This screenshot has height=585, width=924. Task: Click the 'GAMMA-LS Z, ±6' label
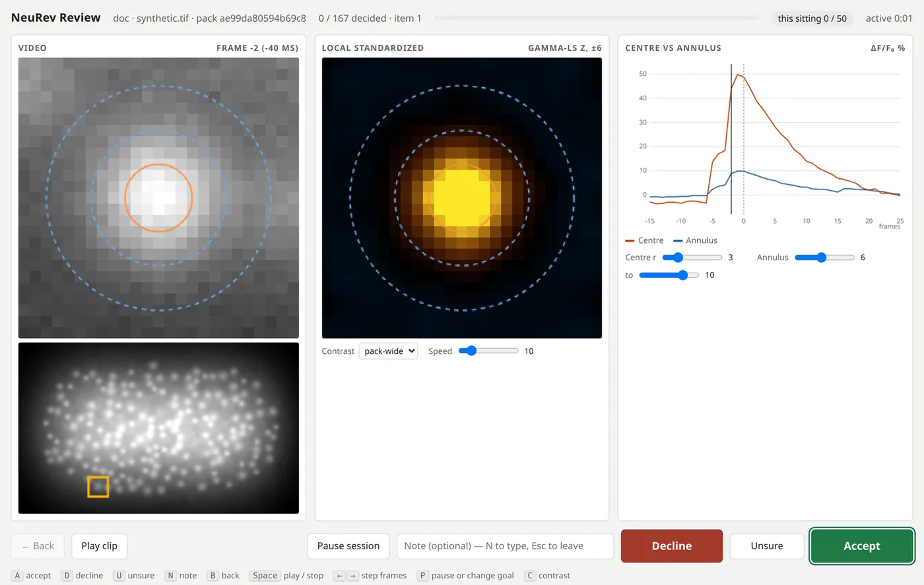(565, 48)
